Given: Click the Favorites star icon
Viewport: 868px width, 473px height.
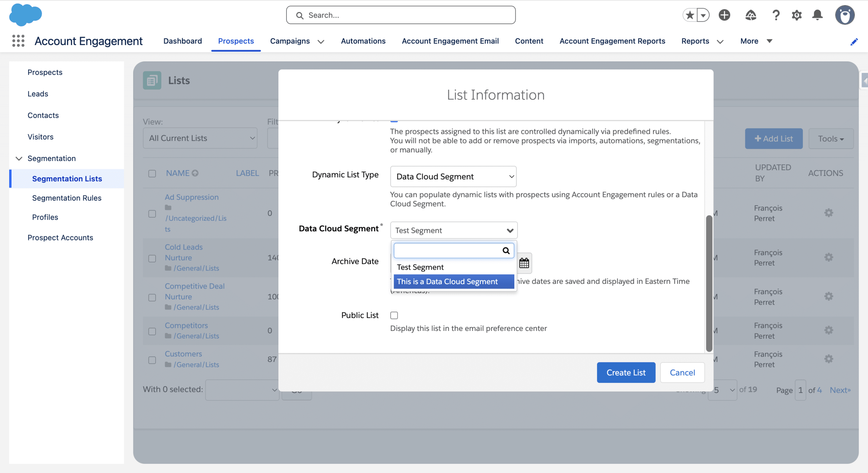Looking at the screenshot, I should click(x=689, y=15).
